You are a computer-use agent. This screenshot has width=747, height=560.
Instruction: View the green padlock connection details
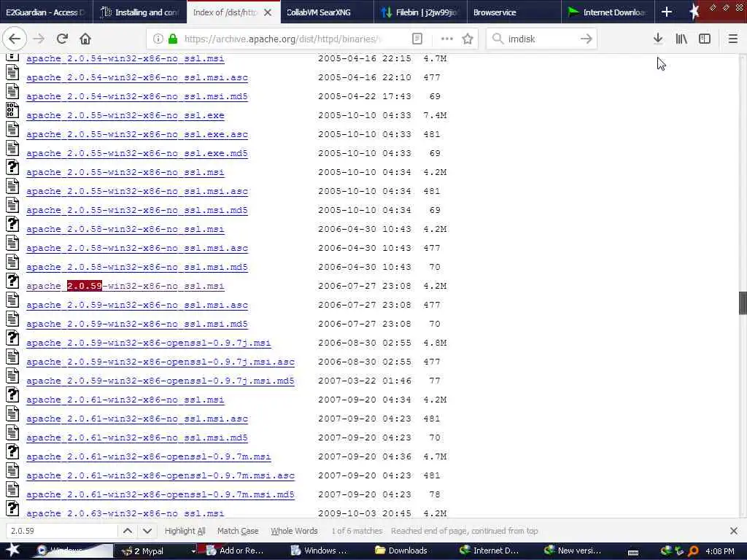(x=172, y=39)
